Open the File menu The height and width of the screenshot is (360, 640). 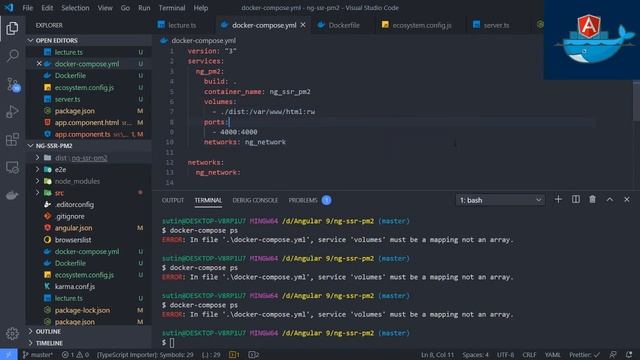point(28,8)
